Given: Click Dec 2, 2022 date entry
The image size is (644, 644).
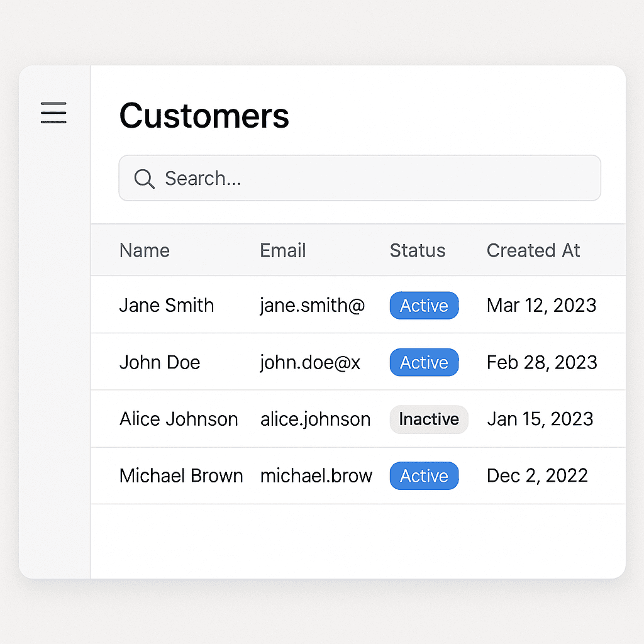Looking at the screenshot, I should 537,476.
